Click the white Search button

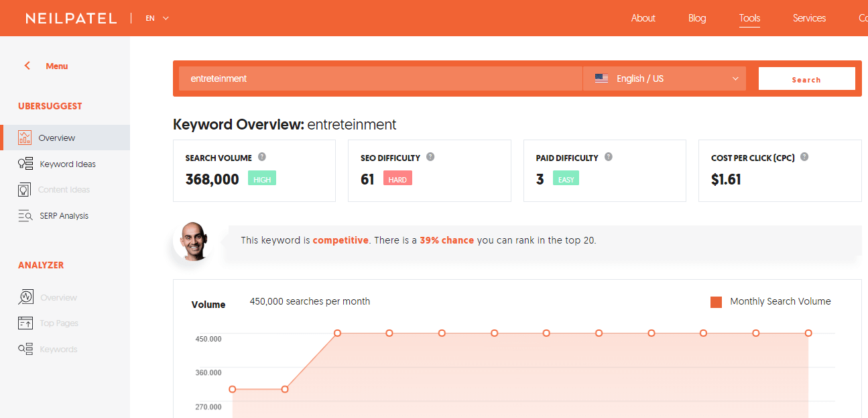point(806,79)
